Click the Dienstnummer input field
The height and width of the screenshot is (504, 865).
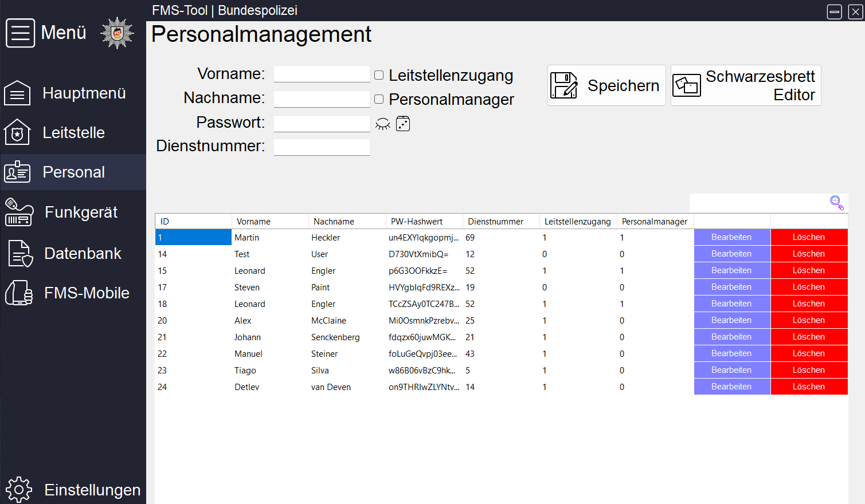322,147
